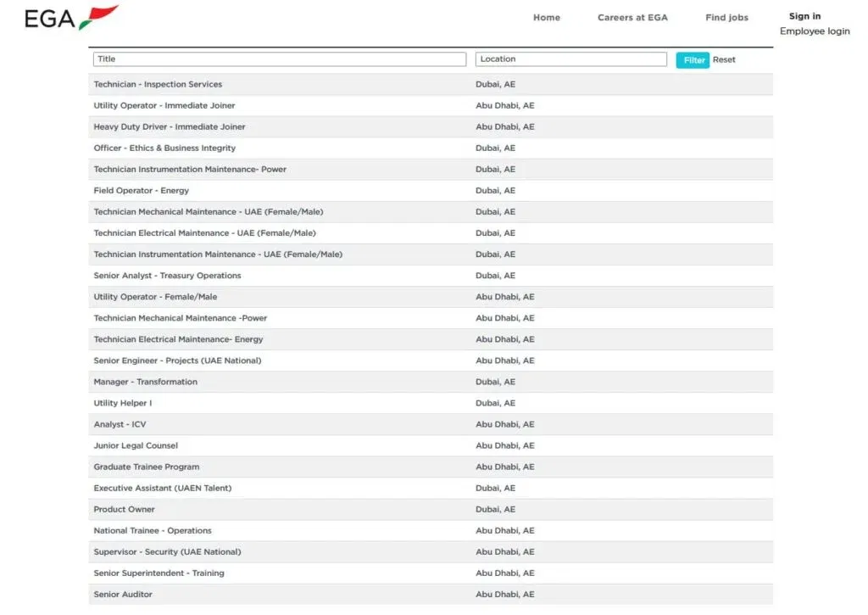Select Graduate Trainee Program listing
Viewport: 868px width, 615px height.
[147, 467]
